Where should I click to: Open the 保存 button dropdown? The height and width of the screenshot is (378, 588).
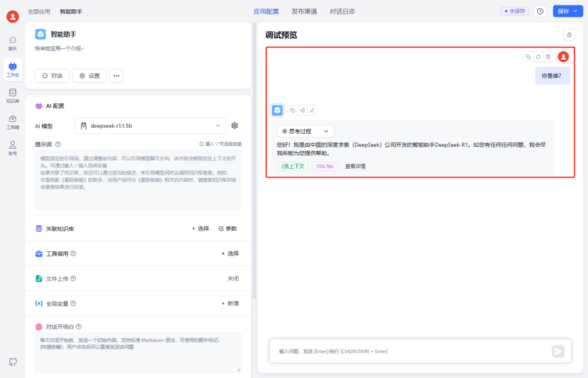point(568,11)
